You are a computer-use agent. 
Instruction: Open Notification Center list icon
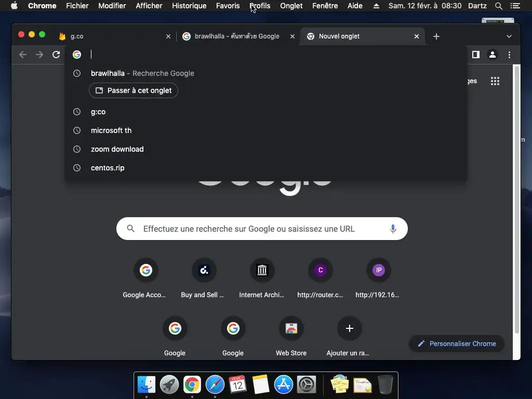click(x=515, y=6)
